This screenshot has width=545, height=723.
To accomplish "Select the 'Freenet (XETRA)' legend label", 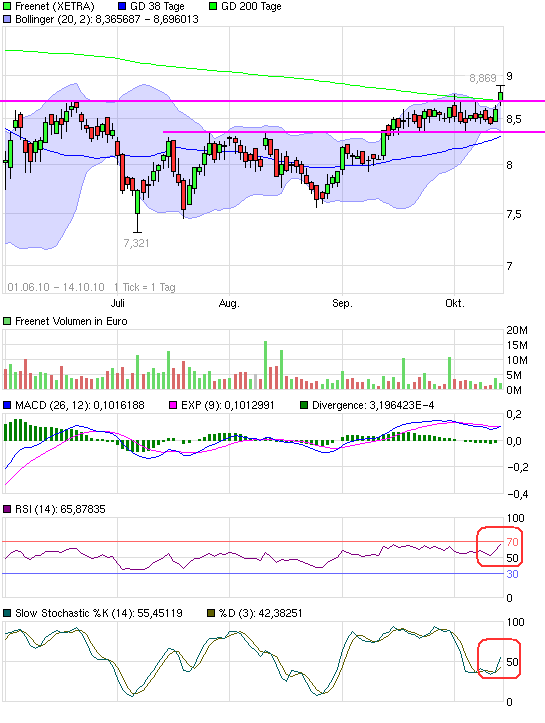I will point(54,6).
